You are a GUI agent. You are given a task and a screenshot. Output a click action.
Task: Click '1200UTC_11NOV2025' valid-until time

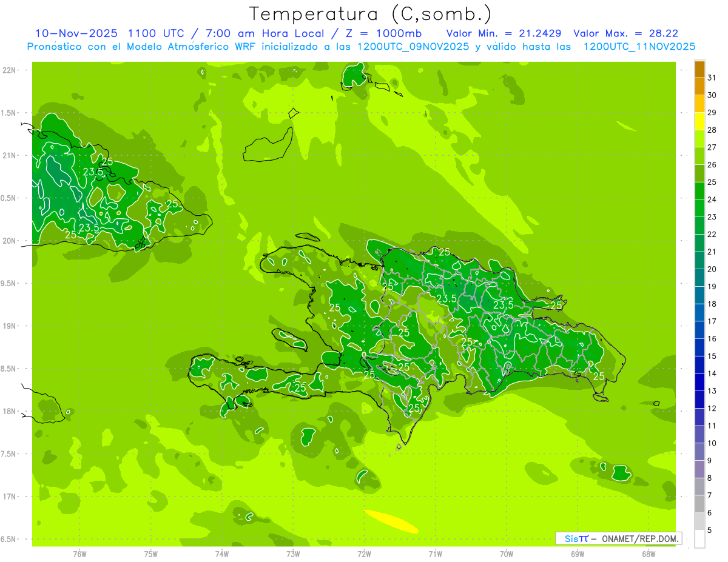click(639, 47)
